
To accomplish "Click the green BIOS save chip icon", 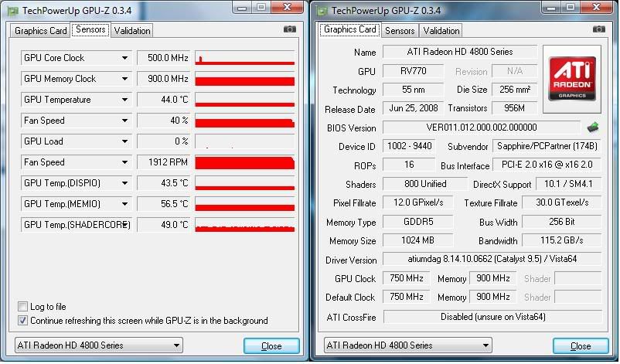I will (x=594, y=128).
